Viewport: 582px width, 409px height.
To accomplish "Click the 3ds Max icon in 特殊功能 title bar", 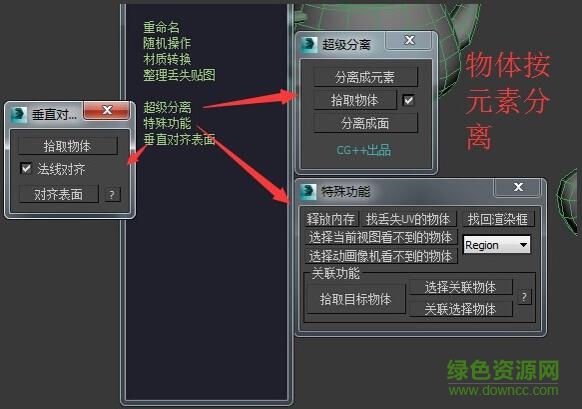I will pos(308,192).
